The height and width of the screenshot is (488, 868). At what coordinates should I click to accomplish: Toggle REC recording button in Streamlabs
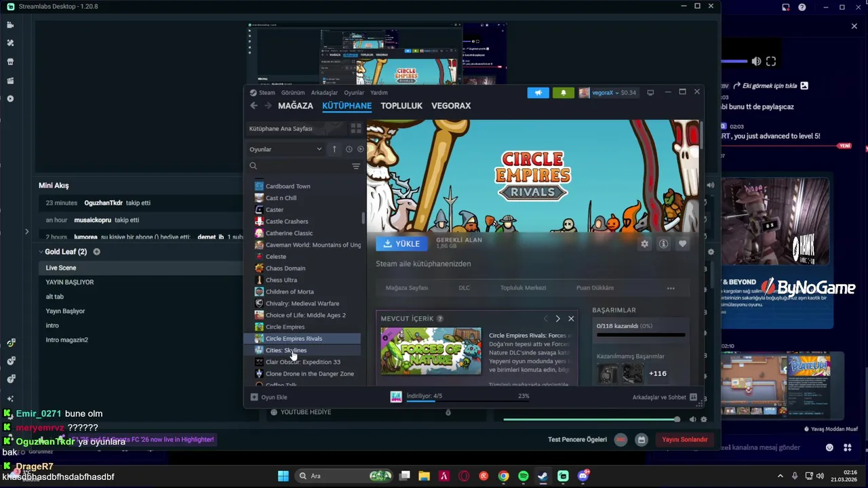click(620, 440)
